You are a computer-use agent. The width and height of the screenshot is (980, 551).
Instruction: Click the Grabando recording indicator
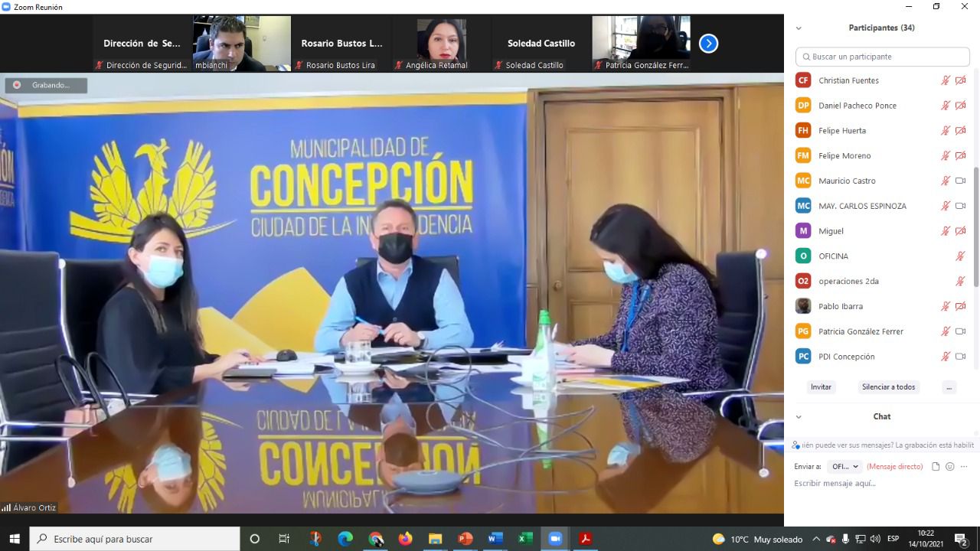pos(46,85)
